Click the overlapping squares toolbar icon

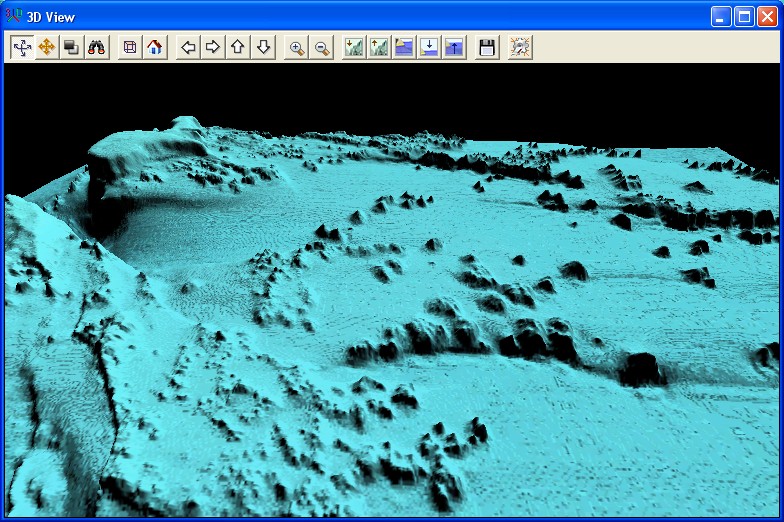[72, 48]
